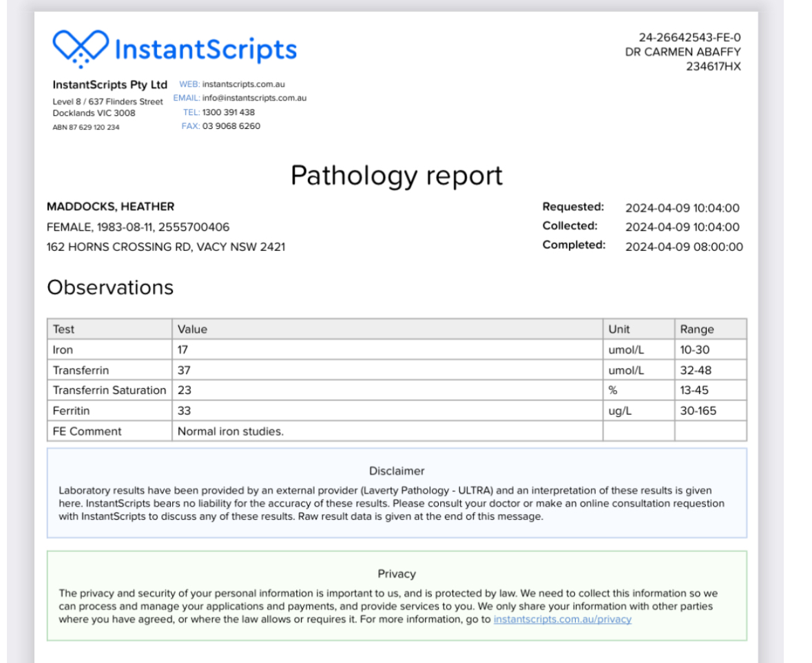Image resolution: width=812 pixels, height=663 pixels.
Task: Click doctor name DR CARMEN ABAFFY
Action: [683, 52]
